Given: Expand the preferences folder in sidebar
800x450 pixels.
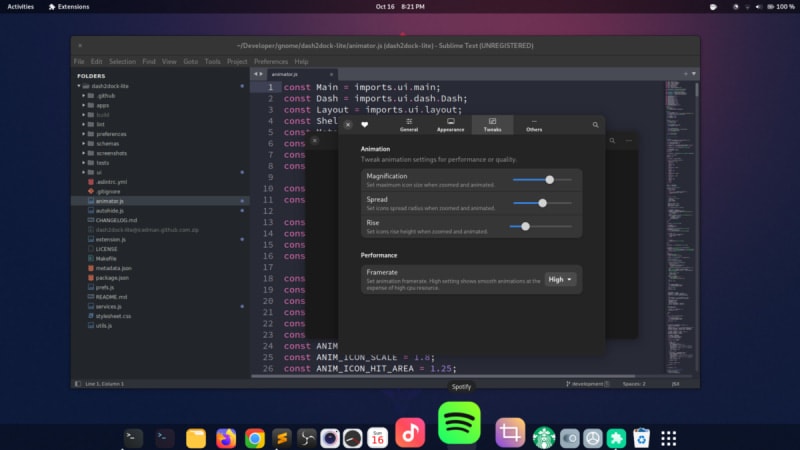Looking at the screenshot, I should click(111, 133).
